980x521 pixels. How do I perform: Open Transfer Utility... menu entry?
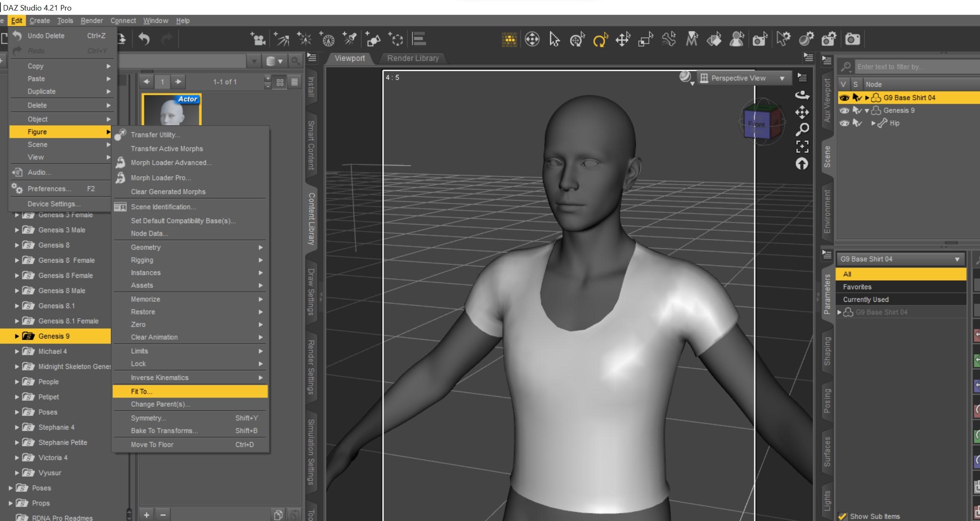pyautogui.click(x=155, y=134)
